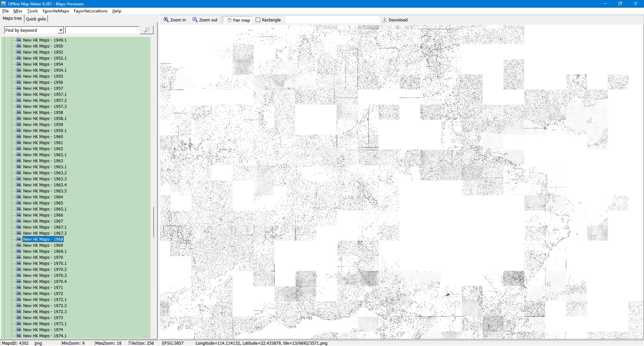This screenshot has width=644, height=346.
Task: Open the File menu
Action: click(5, 11)
